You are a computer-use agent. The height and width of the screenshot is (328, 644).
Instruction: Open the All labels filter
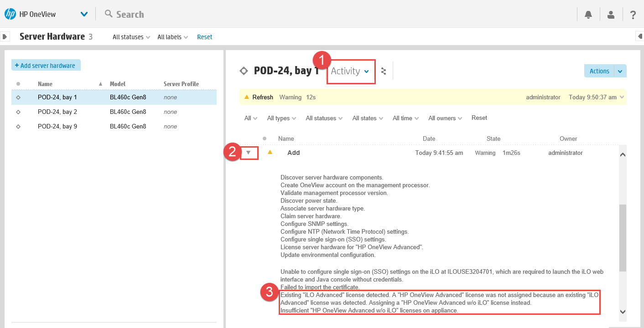pos(172,37)
